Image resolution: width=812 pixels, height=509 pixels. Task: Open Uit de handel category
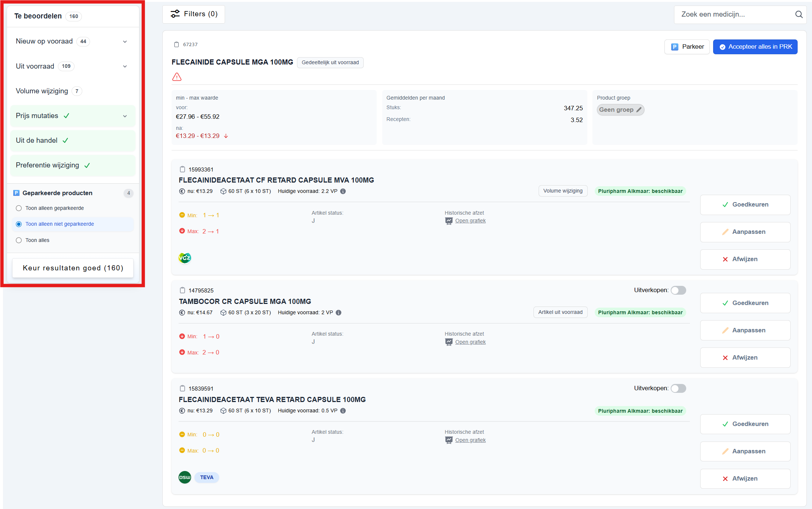(73, 141)
